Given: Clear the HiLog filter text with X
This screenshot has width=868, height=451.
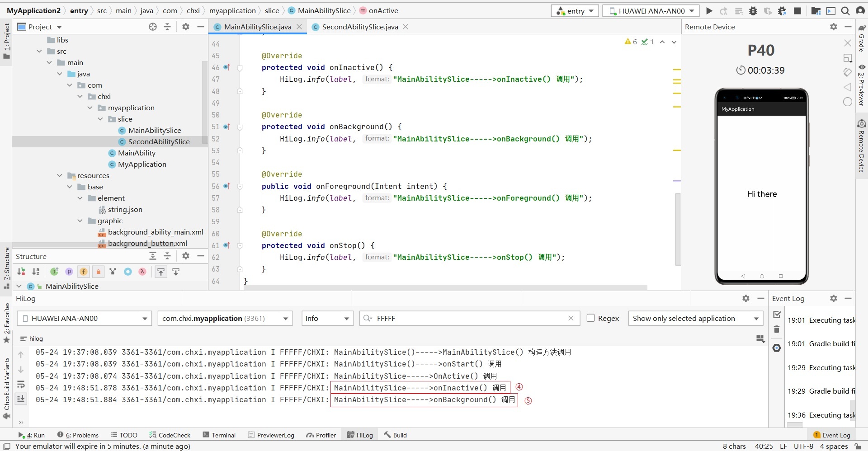Looking at the screenshot, I should coord(571,318).
